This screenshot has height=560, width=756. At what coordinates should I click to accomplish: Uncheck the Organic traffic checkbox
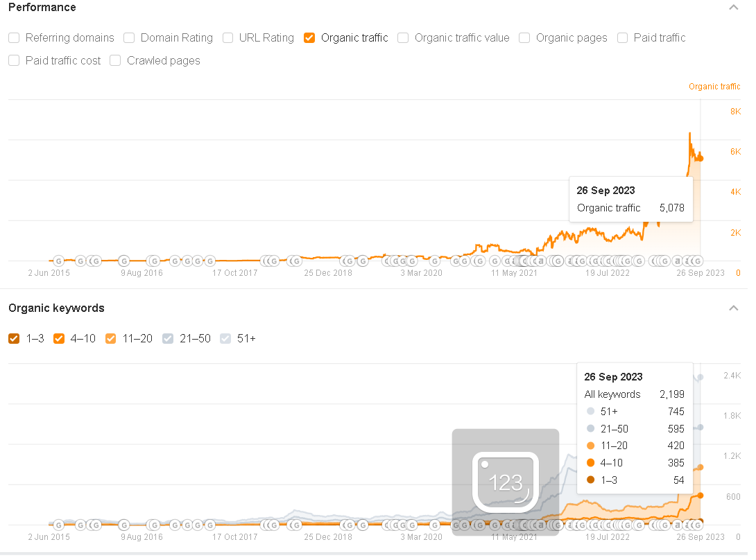pos(309,38)
